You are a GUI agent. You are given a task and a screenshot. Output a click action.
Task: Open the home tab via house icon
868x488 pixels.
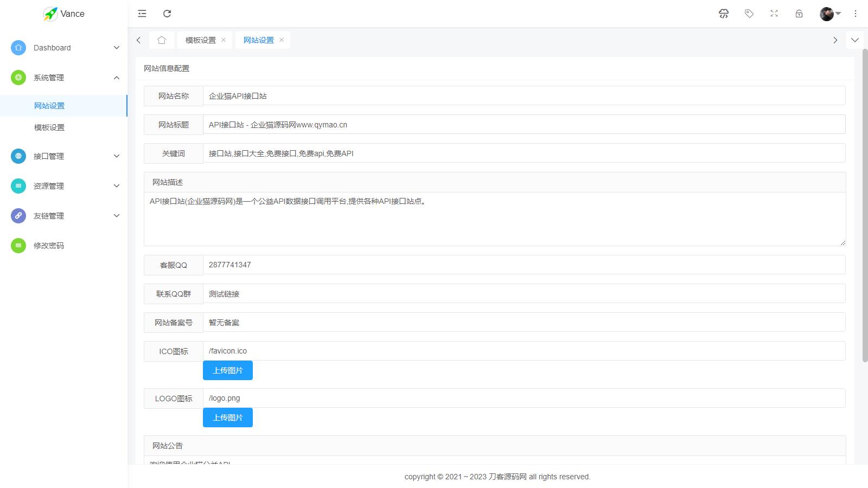point(161,40)
